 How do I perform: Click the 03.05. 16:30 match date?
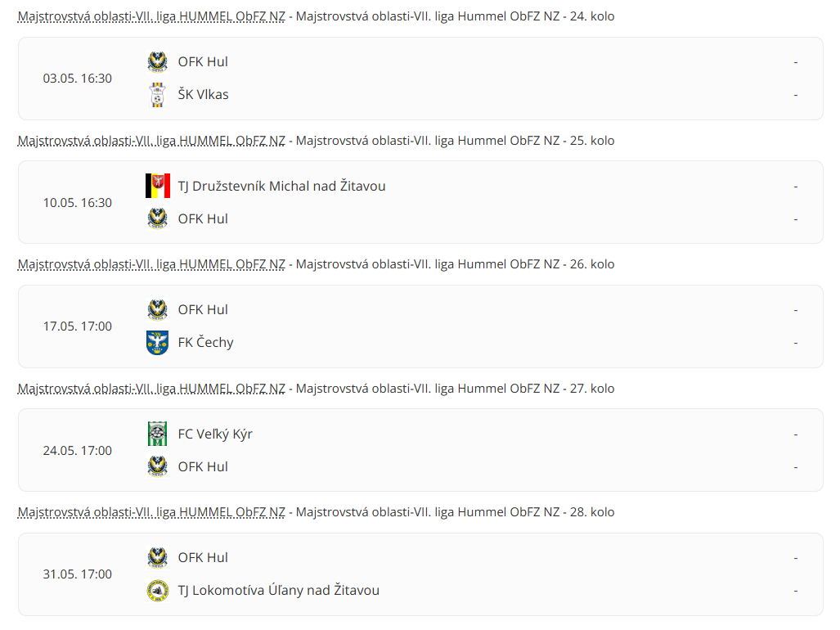pyautogui.click(x=78, y=79)
